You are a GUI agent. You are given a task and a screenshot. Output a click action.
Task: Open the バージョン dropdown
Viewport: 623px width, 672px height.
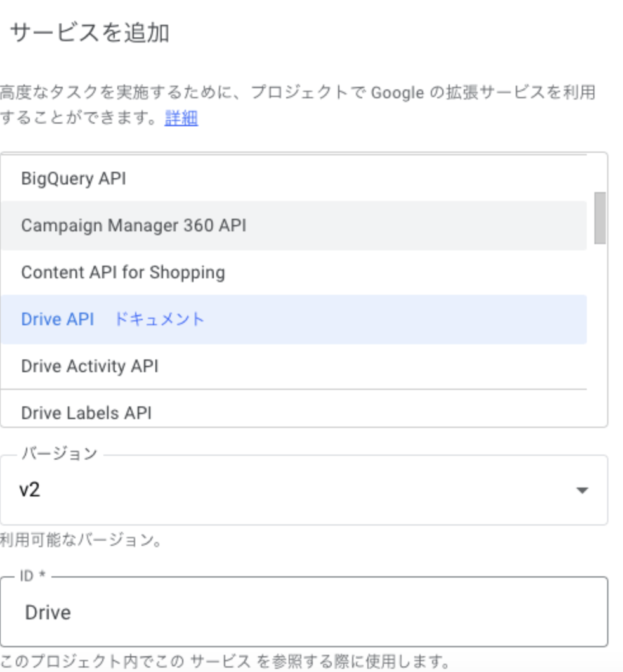pyautogui.click(x=305, y=488)
